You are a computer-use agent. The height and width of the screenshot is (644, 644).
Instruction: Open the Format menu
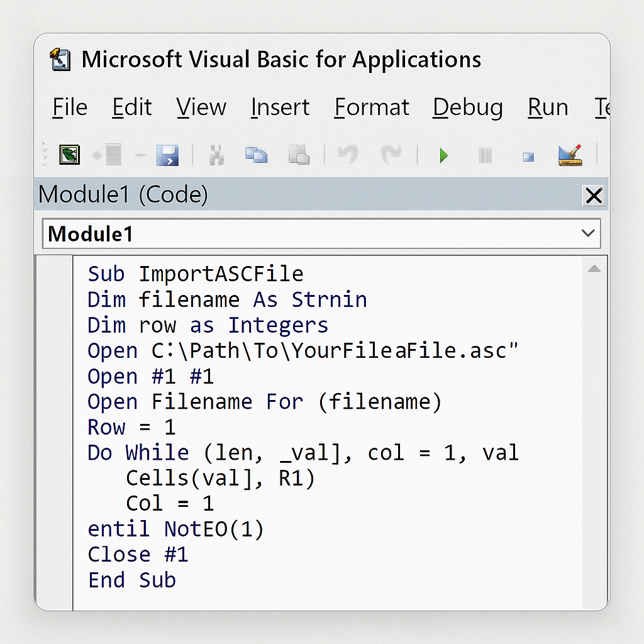click(x=372, y=108)
